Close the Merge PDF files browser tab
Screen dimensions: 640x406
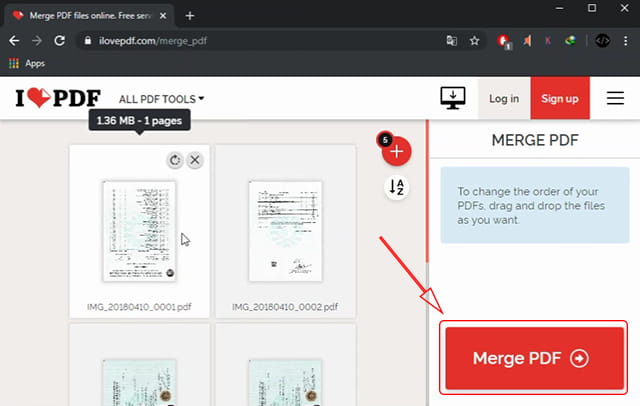coord(163,16)
